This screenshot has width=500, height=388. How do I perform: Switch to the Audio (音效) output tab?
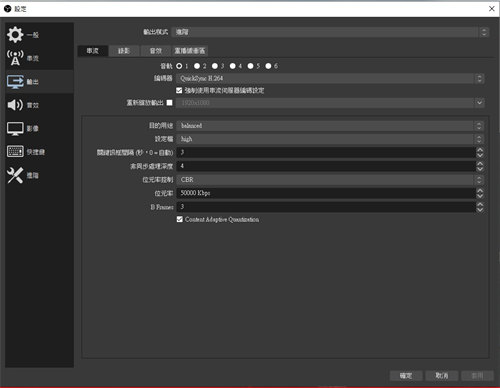click(x=156, y=51)
